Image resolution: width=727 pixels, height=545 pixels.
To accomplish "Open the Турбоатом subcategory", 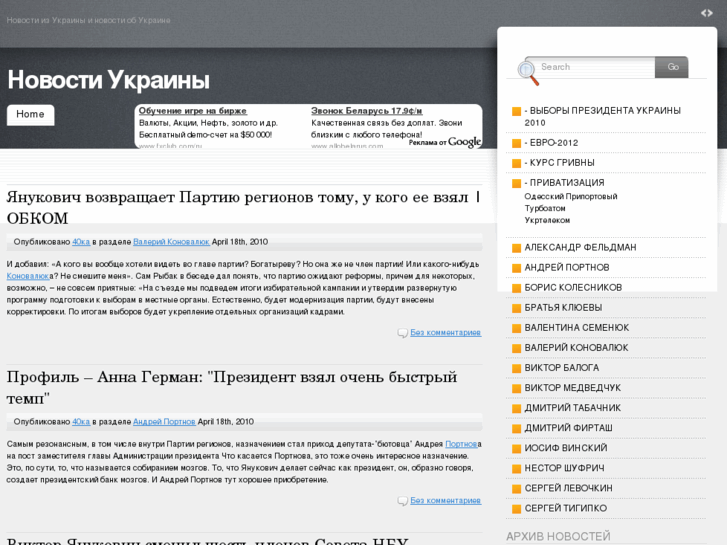I will click(545, 209).
